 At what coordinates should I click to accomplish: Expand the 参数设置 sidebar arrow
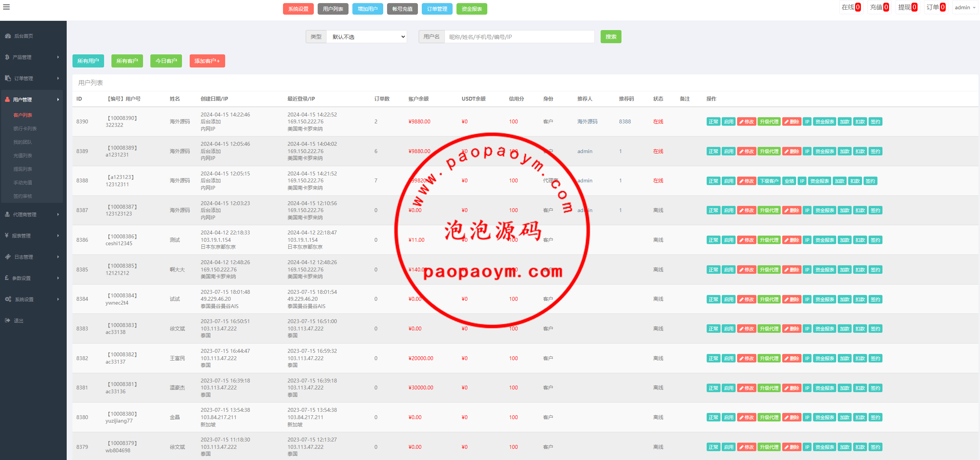(x=58, y=278)
